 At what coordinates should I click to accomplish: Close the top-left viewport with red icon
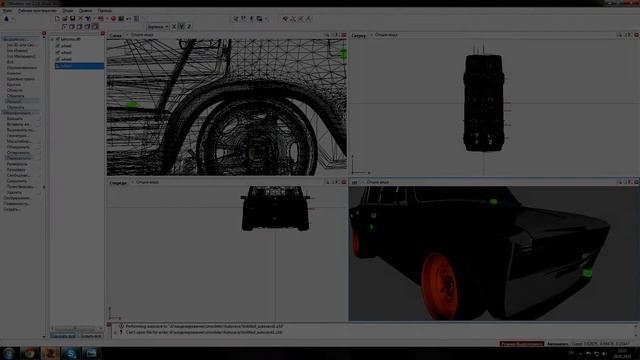coord(344,35)
